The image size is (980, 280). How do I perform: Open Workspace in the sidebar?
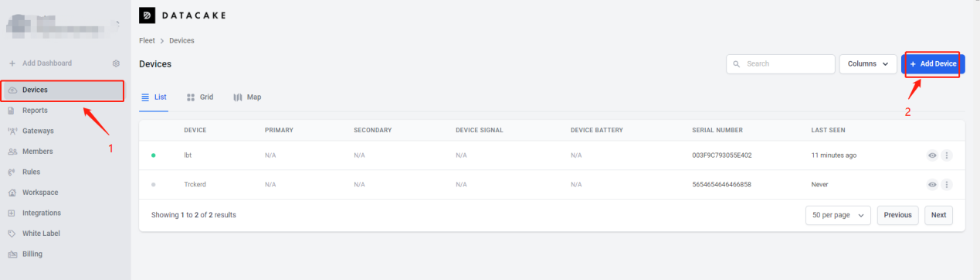coord(63,193)
